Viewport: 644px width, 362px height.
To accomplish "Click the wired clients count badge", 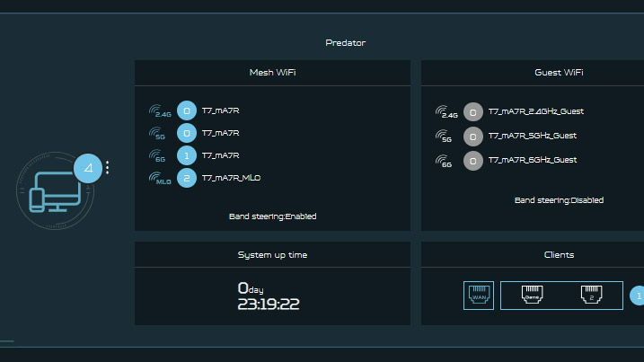I will 638,296.
